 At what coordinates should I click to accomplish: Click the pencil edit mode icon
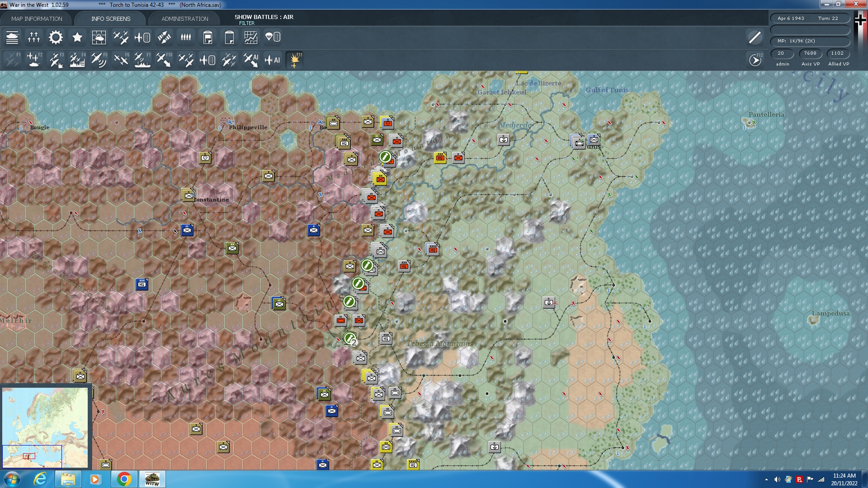tap(754, 37)
